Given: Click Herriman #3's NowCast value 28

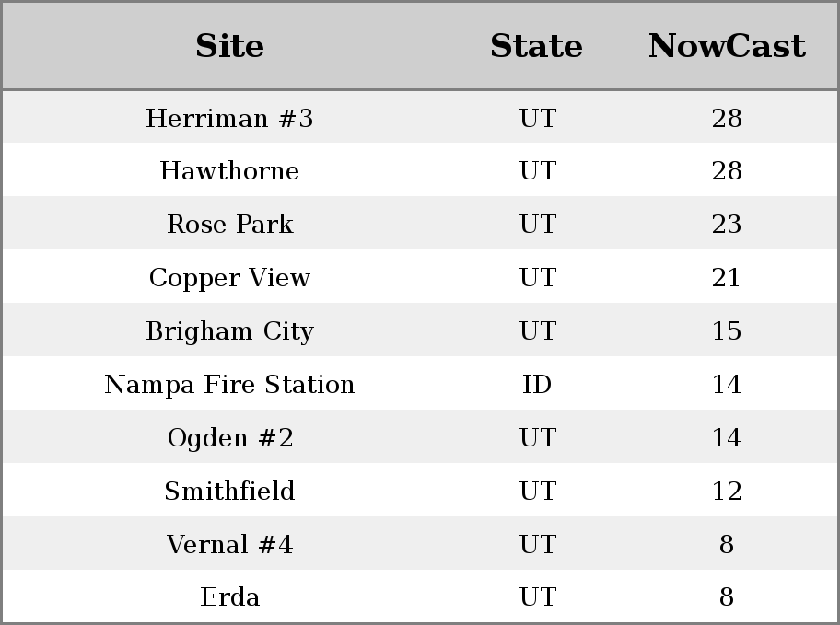Looking at the screenshot, I should pyautogui.click(x=727, y=118).
